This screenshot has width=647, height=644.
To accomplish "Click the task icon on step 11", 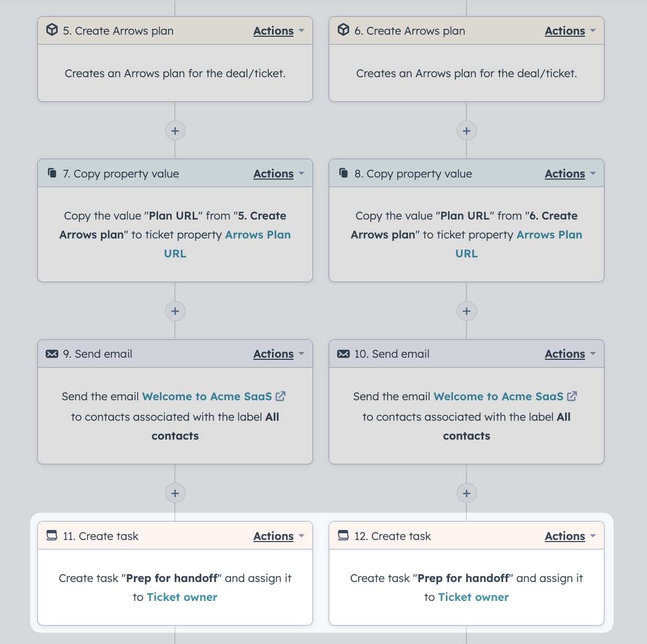I will [x=52, y=535].
